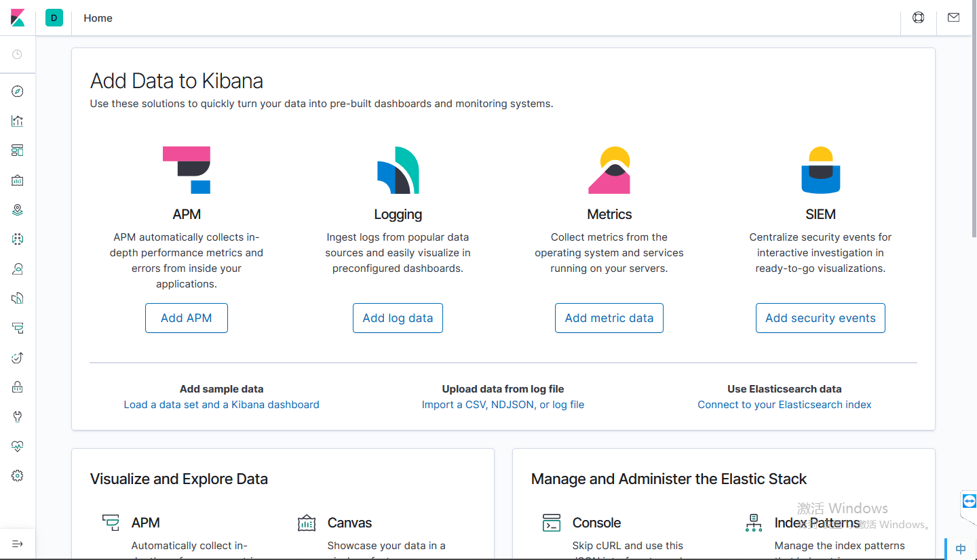This screenshot has width=977, height=560.
Task: Open the Default space avatar D
Action: click(54, 18)
